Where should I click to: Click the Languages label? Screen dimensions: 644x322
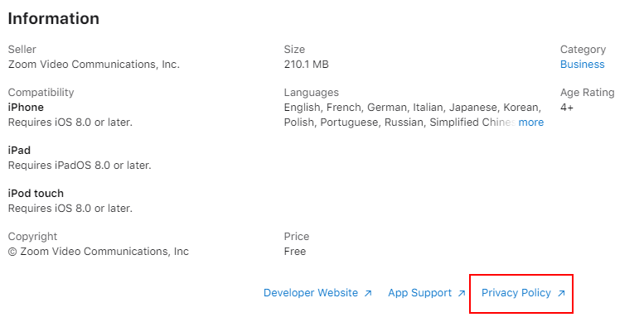coord(312,93)
